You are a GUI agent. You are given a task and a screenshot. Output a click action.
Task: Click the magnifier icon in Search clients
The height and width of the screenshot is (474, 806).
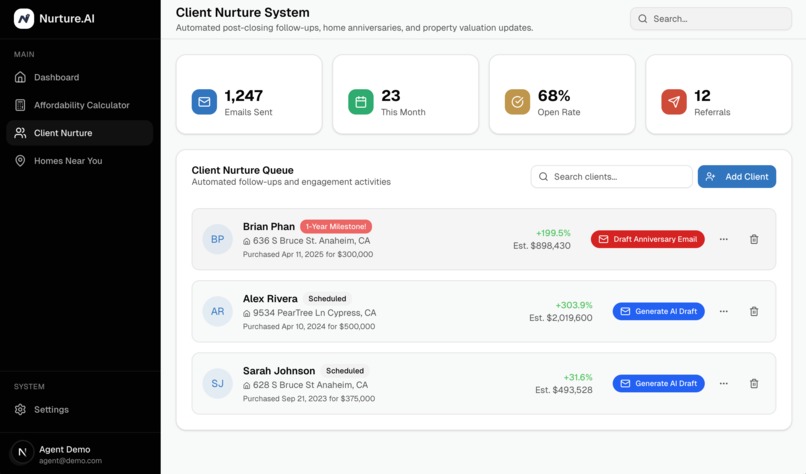543,176
